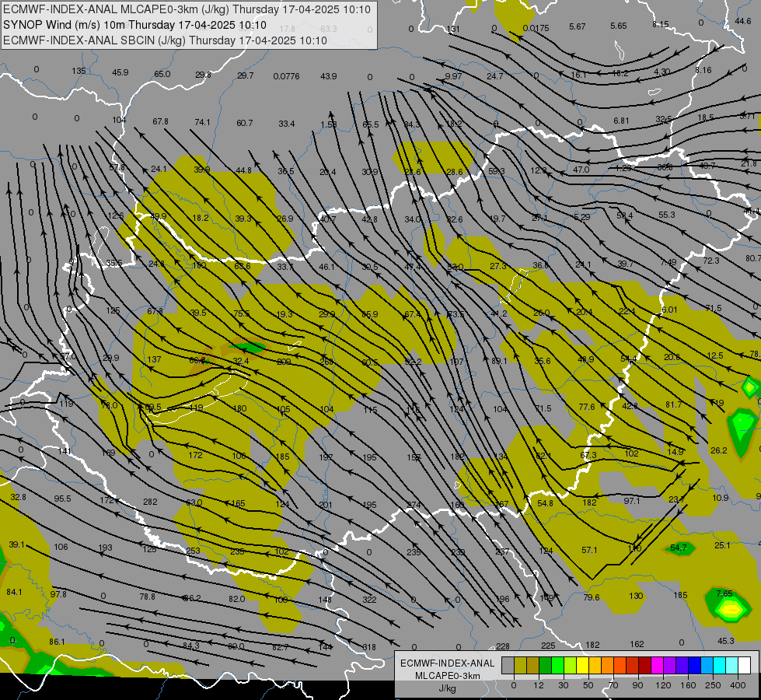Click the map value 45.9
761x700 pixels.
pos(120,72)
